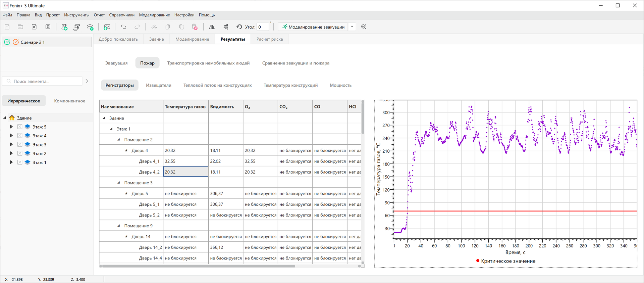
Task: Click the import underlay image icon
Action: pos(107,27)
